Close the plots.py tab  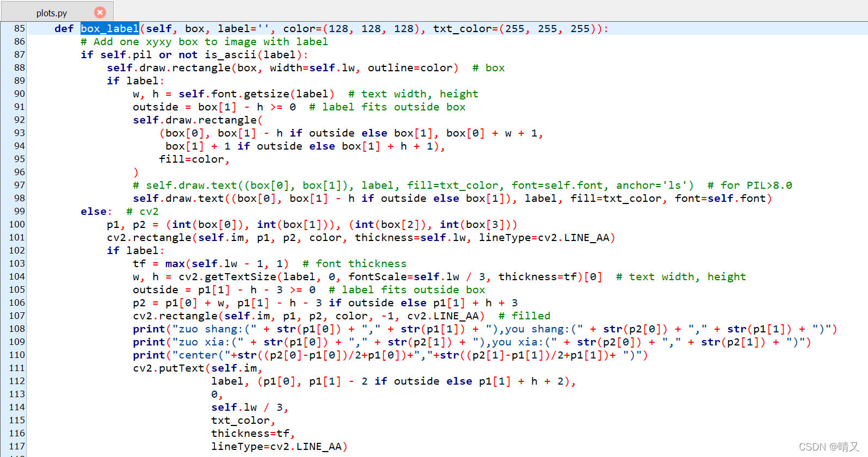(x=100, y=12)
